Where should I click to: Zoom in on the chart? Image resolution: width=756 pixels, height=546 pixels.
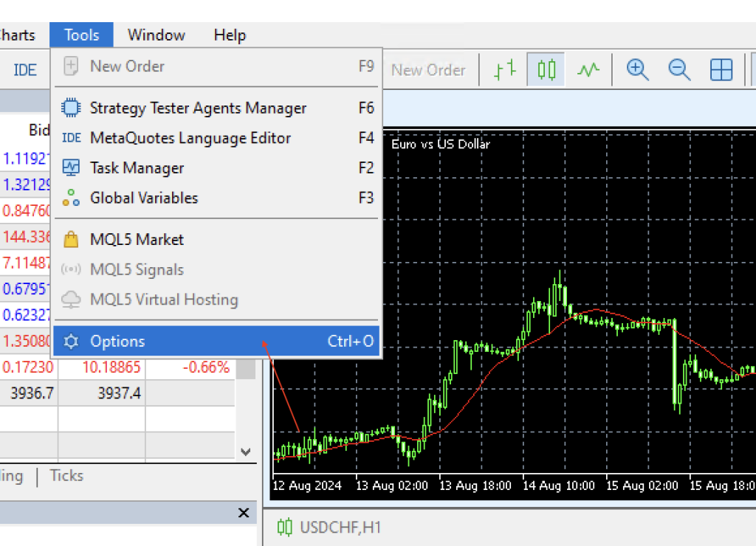pyautogui.click(x=637, y=70)
